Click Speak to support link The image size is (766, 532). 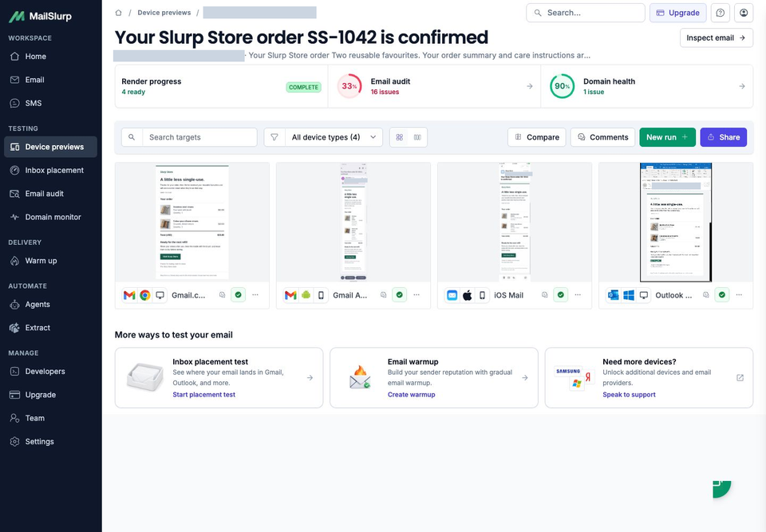tap(630, 395)
